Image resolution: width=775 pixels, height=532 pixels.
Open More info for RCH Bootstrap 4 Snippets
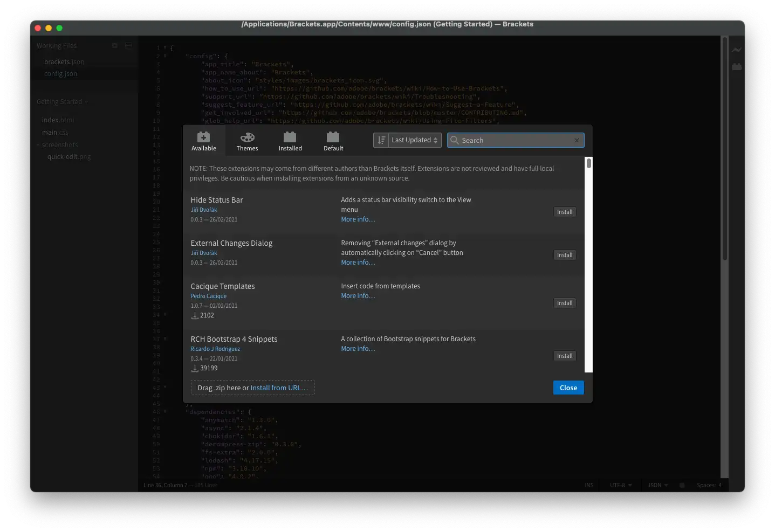pos(358,349)
